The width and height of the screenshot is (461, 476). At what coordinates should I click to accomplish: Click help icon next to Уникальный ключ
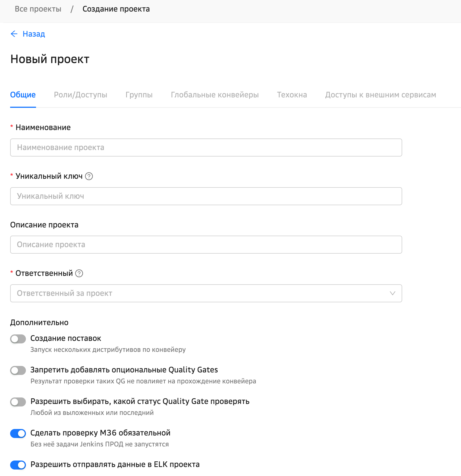[89, 176]
